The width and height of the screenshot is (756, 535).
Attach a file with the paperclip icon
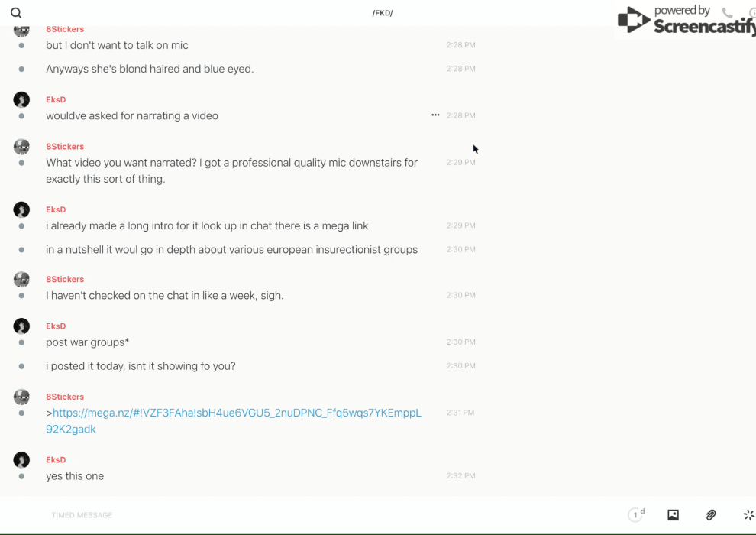click(711, 515)
